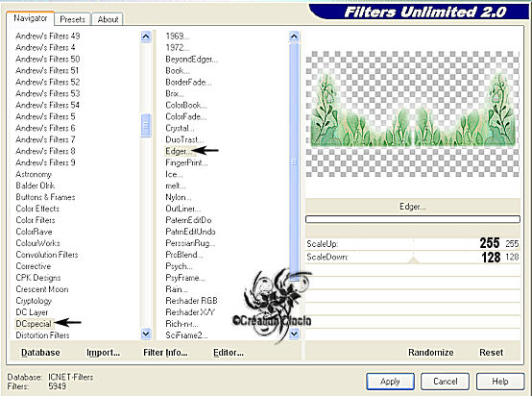
Task: Pick Distortion Filters category
Action: [x=42, y=335]
